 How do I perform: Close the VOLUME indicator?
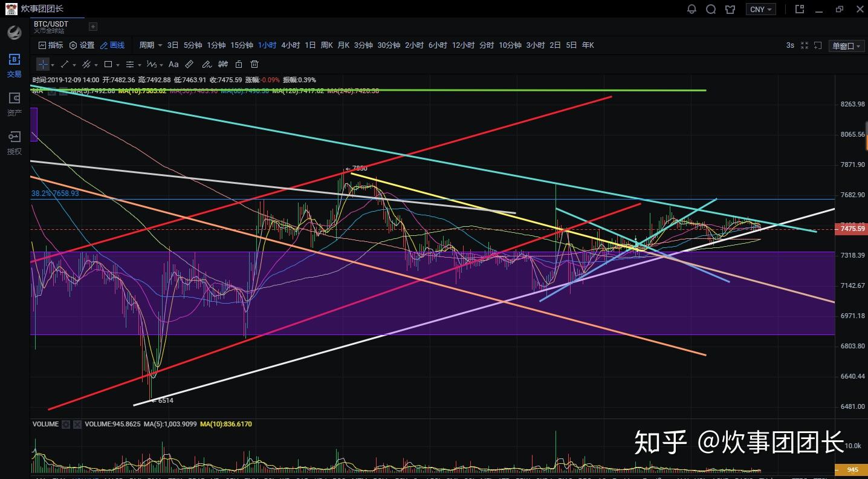point(77,425)
